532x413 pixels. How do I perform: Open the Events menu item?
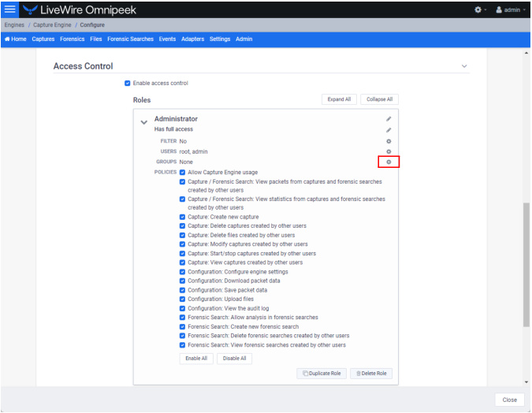point(167,39)
